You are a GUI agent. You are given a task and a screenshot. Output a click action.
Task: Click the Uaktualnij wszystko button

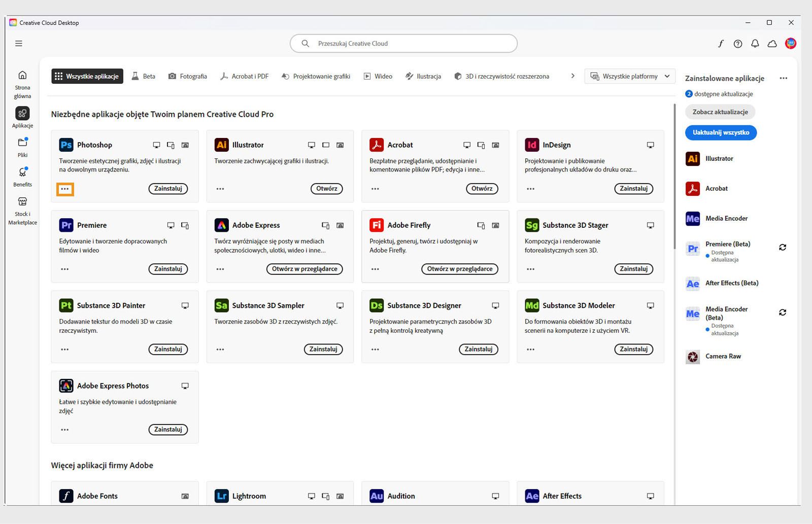coord(721,133)
